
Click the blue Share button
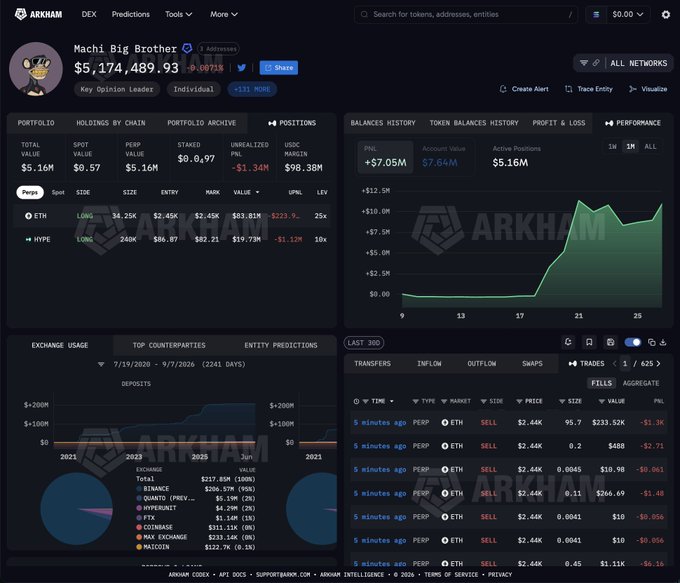[278, 68]
